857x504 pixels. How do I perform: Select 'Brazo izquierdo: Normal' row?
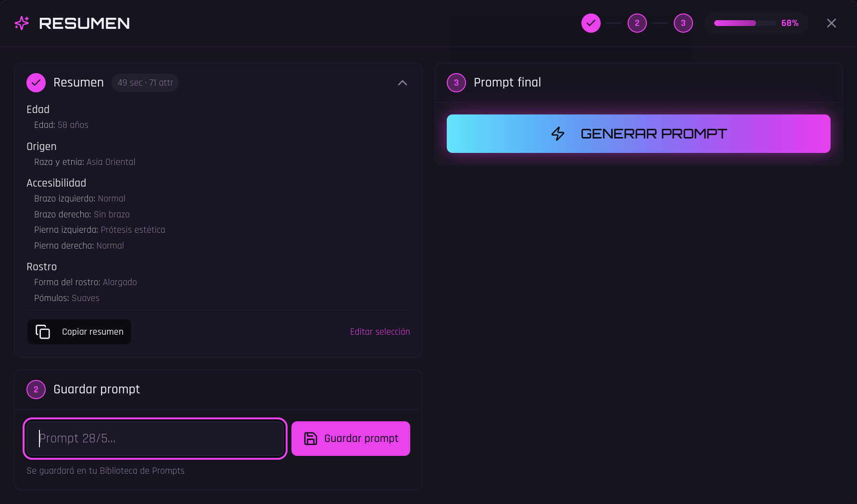[80, 199]
